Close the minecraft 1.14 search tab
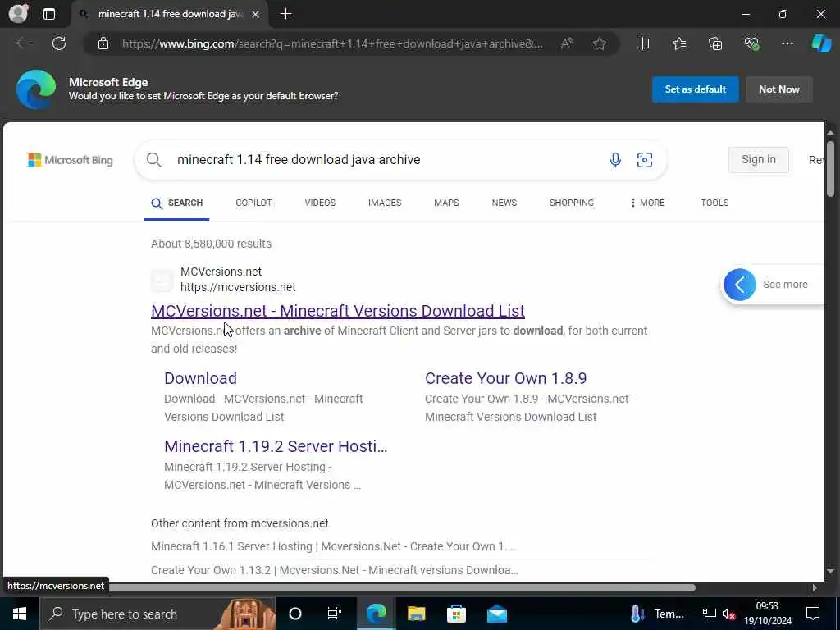This screenshot has height=630, width=840. [x=256, y=15]
